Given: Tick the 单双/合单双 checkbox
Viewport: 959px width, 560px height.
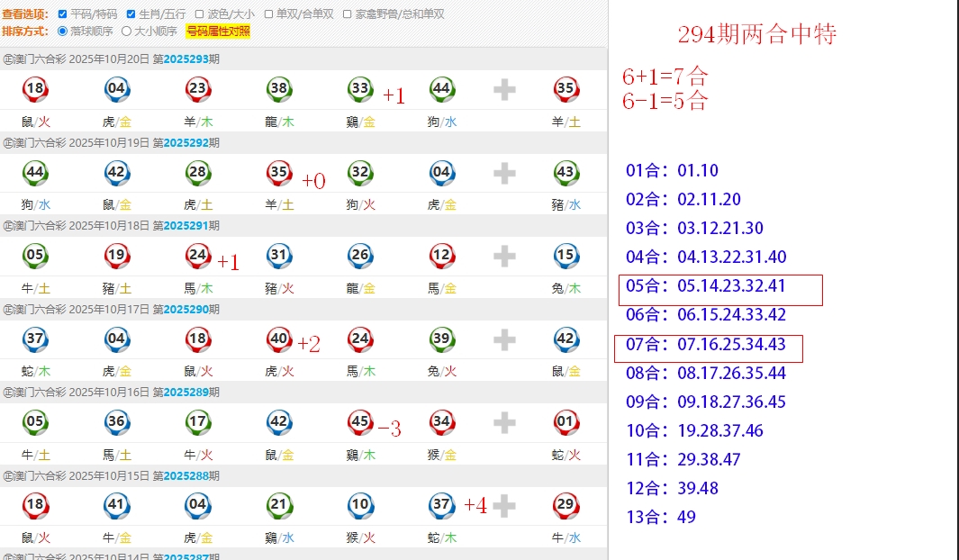Looking at the screenshot, I should [x=268, y=14].
